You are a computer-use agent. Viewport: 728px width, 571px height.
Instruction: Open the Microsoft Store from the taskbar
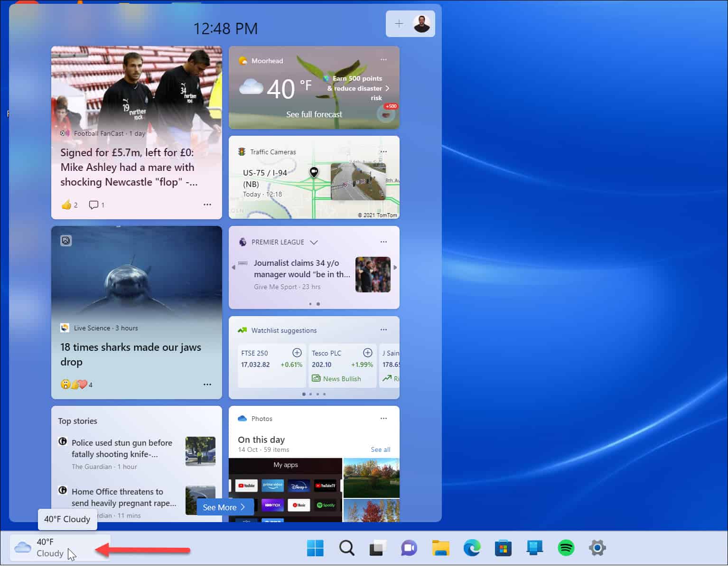click(x=503, y=548)
